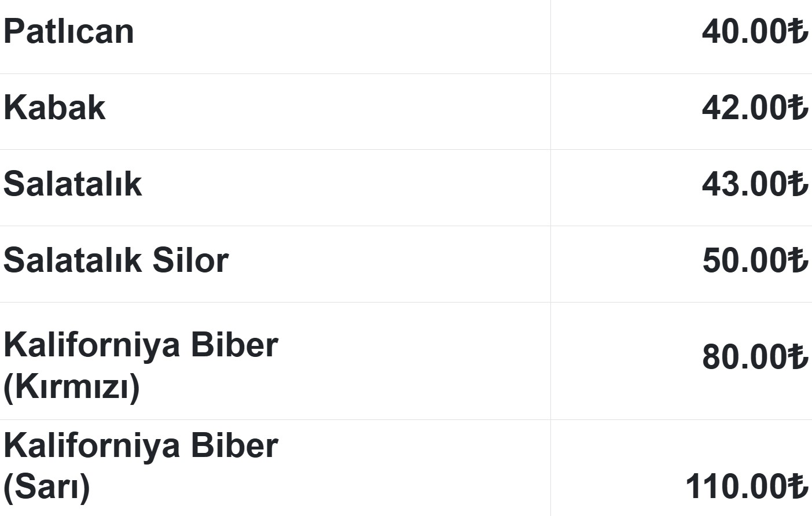Select the (Sarı) text
Viewport: 812px width, 516px height.
pos(47,487)
